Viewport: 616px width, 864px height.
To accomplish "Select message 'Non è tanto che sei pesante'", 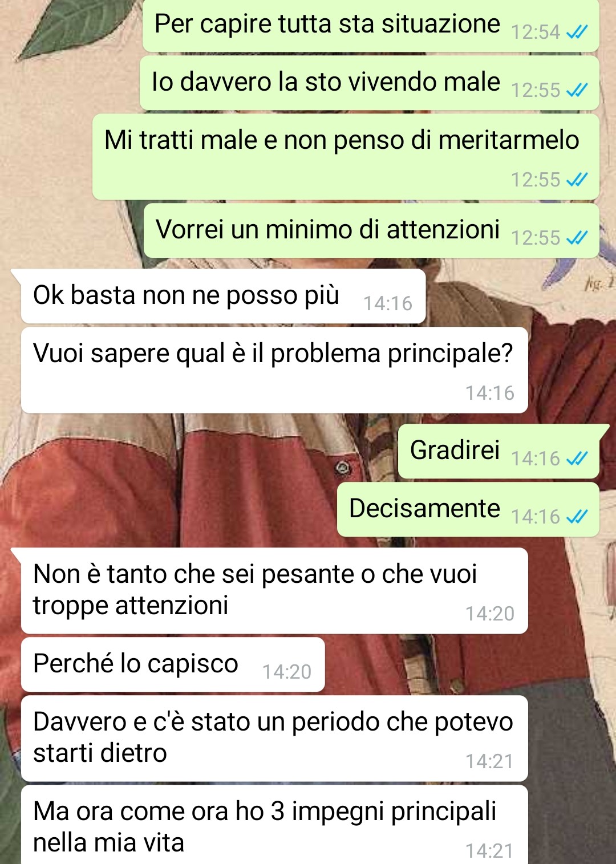I will pos(274,591).
